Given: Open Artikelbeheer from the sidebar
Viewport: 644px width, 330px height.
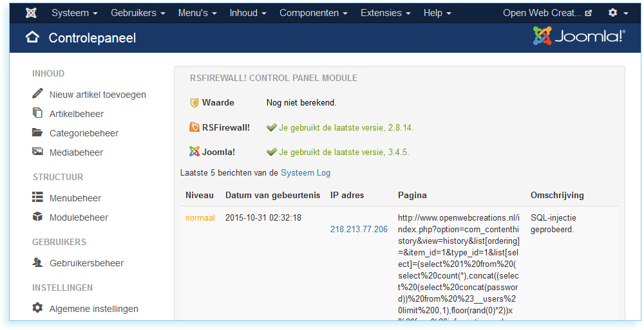Looking at the screenshot, I should tap(77, 114).
